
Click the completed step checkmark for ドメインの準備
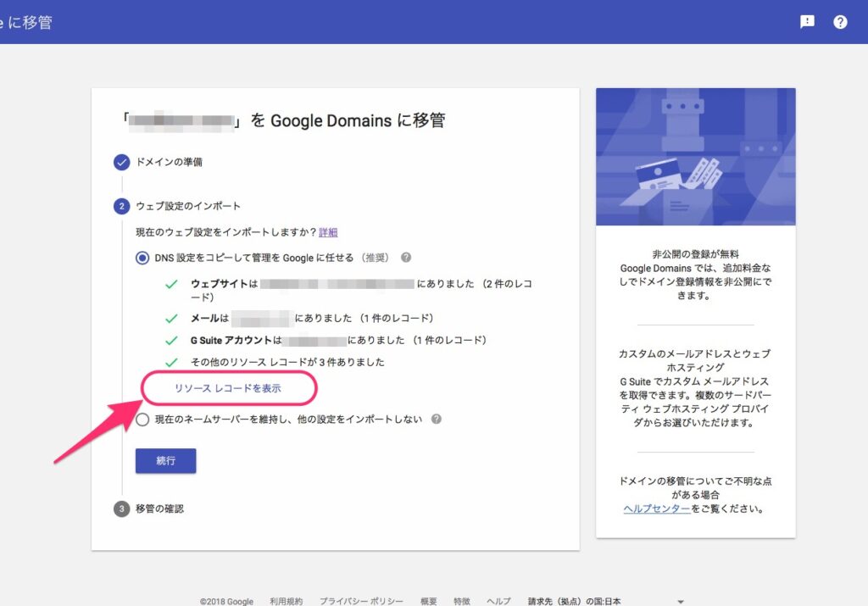[x=122, y=162]
